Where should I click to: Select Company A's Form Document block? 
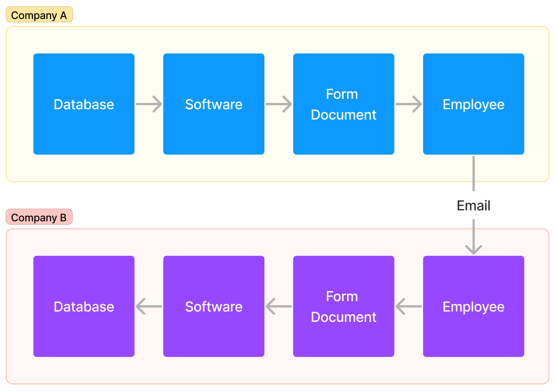click(x=343, y=104)
